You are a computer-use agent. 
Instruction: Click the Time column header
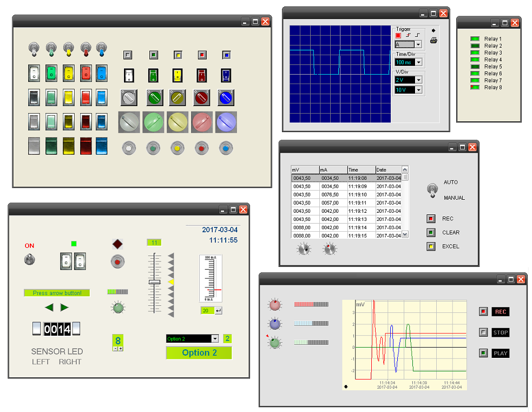pos(360,170)
